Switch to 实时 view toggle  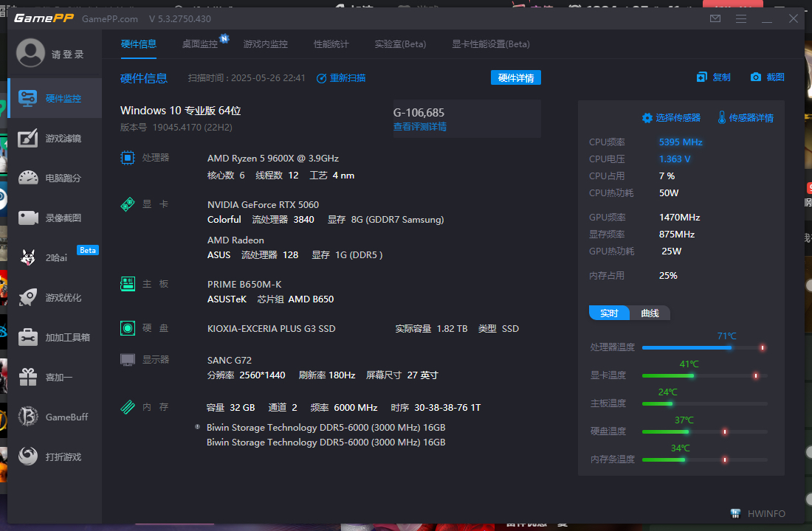(609, 313)
